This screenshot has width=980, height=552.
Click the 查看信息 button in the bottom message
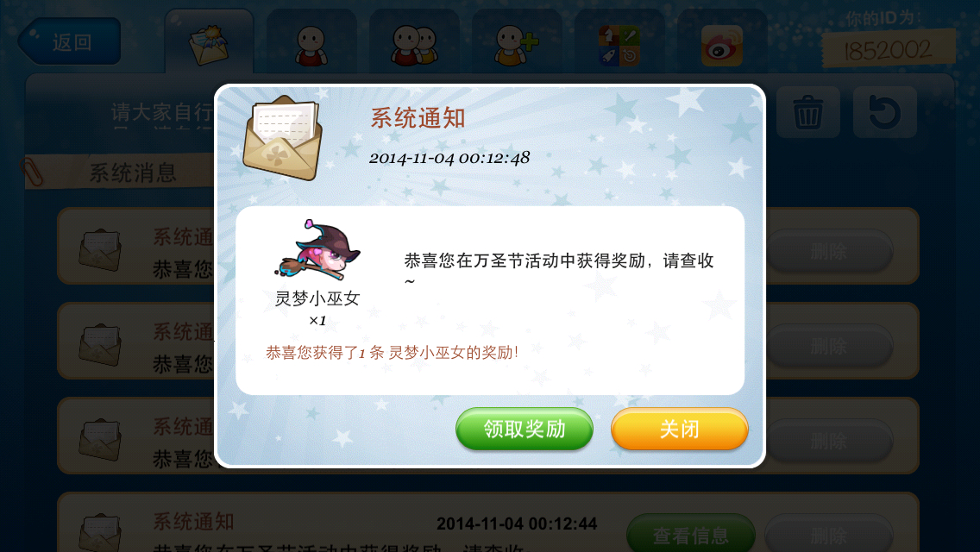coord(691,535)
